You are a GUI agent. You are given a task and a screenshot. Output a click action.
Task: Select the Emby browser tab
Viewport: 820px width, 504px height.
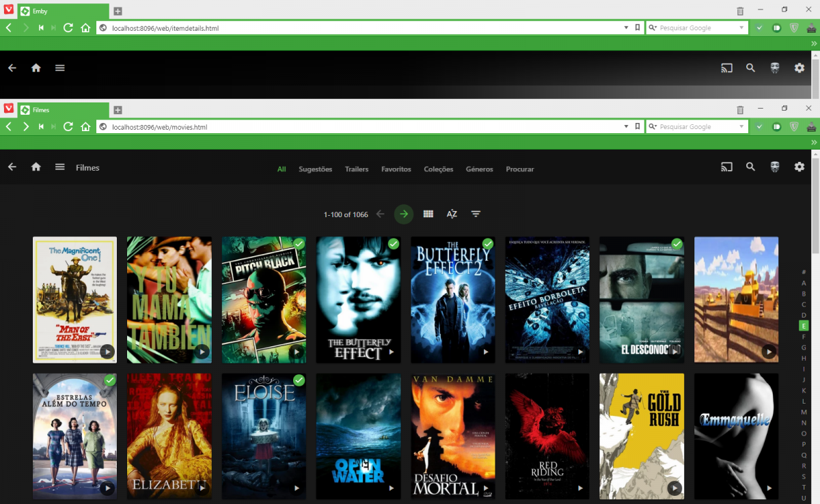(63, 11)
